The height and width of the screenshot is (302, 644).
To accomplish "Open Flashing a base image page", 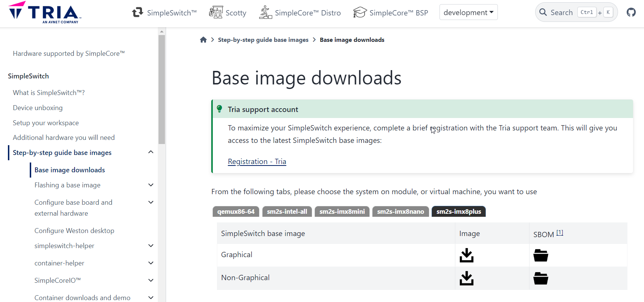I will coord(67,185).
